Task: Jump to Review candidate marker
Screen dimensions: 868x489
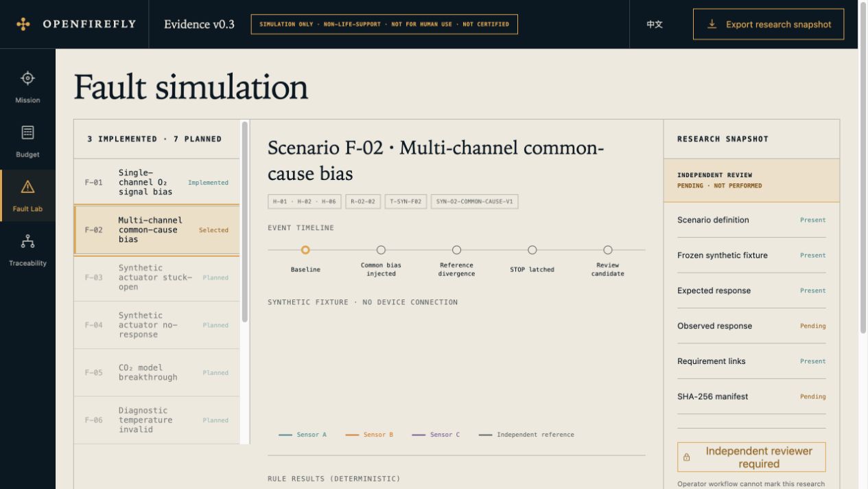Action: (607, 250)
